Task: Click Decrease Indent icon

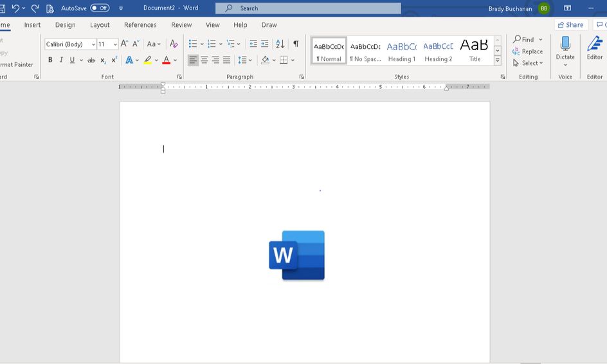Action: coord(253,44)
